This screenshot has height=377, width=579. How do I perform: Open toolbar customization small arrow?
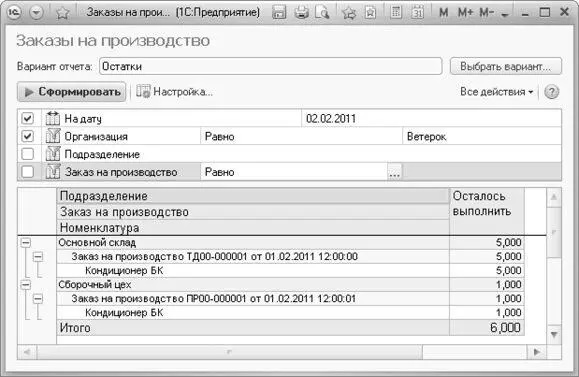click(x=505, y=14)
